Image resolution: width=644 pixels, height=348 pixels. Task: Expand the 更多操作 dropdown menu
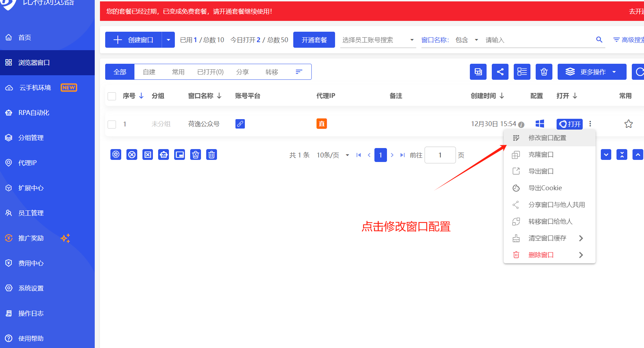point(592,72)
